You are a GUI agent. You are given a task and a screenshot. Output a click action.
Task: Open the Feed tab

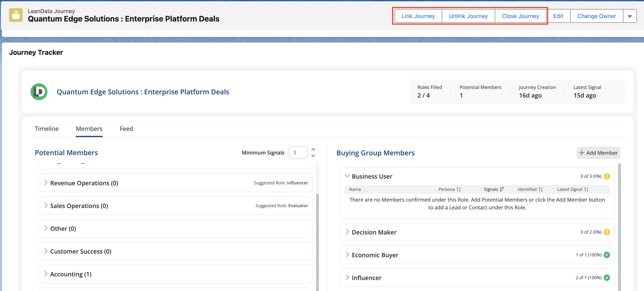126,129
